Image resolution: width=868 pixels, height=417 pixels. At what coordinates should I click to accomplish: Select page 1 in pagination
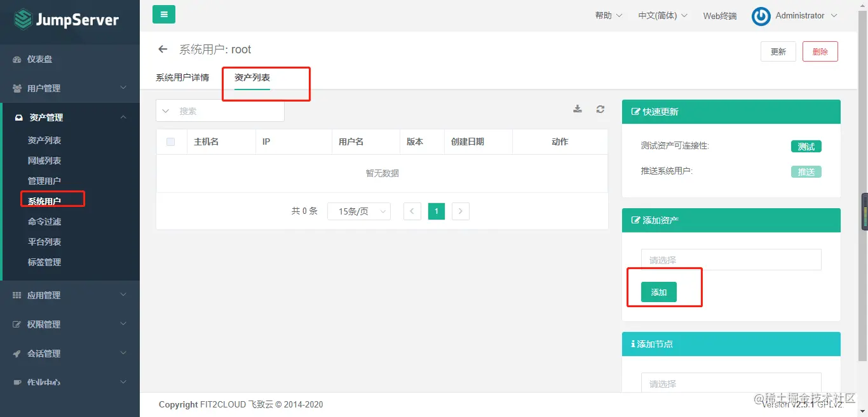click(436, 211)
